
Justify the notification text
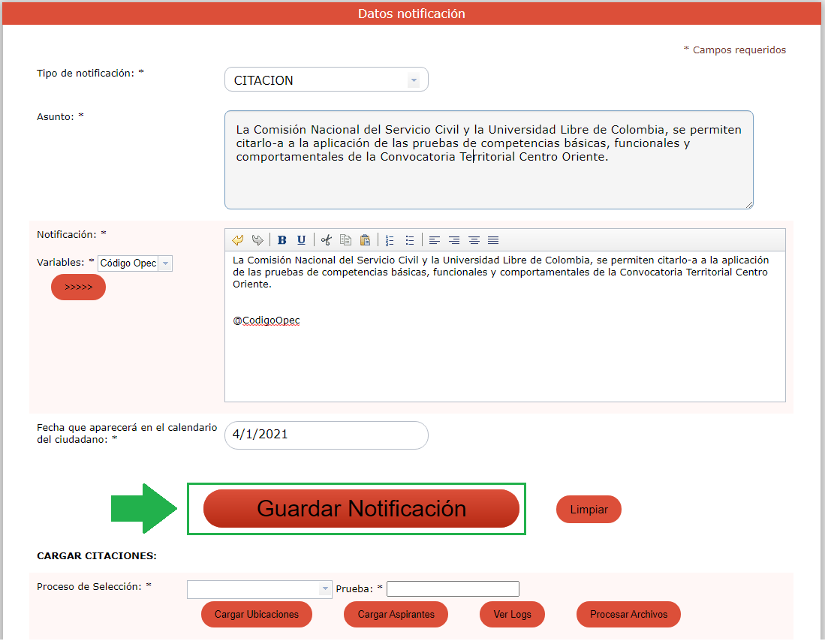pos(493,240)
